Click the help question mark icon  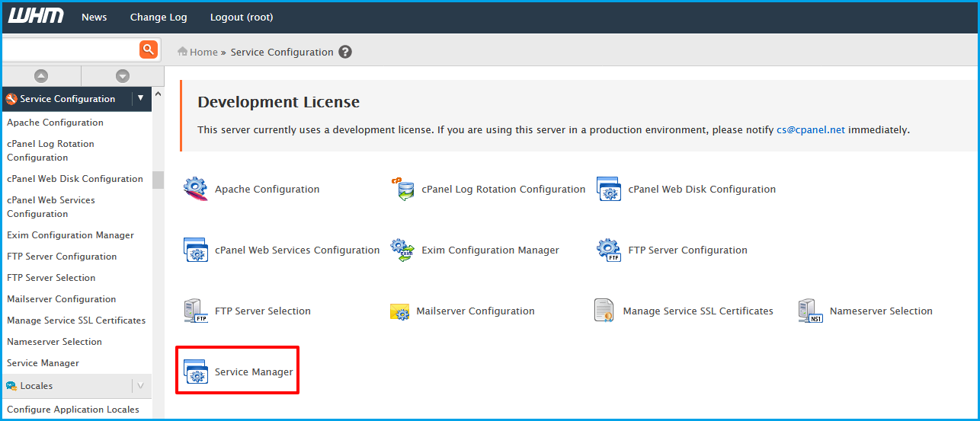click(345, 52)
